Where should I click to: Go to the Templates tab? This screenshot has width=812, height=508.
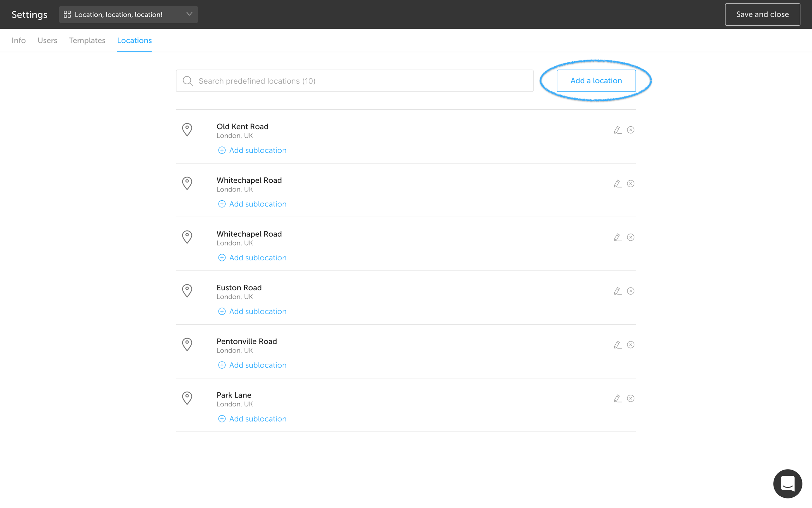(87, 41)
